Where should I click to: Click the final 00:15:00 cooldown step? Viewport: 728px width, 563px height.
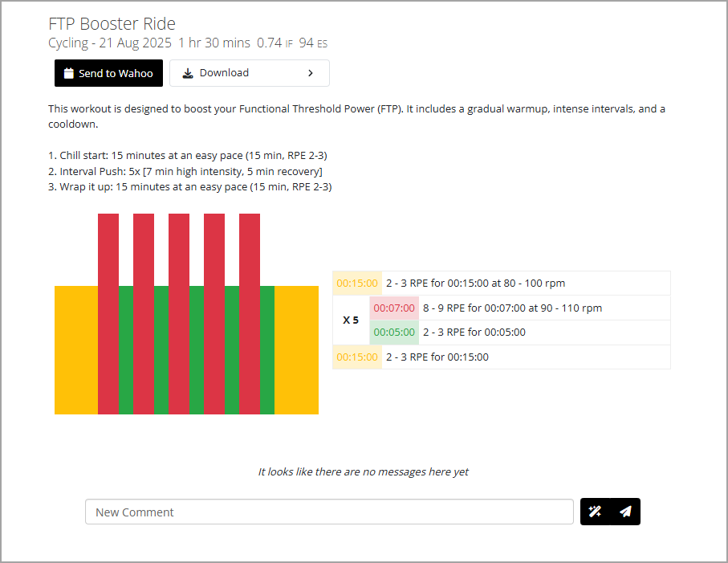(502, 357)
